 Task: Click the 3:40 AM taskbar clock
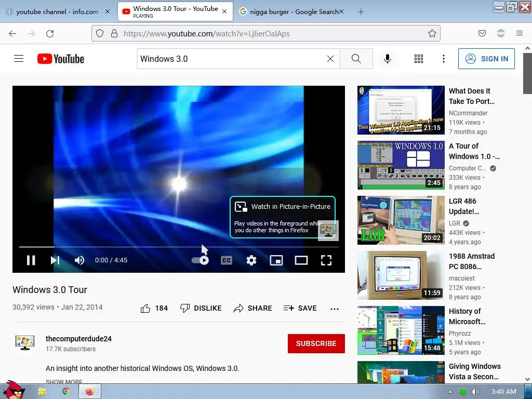coord(504,392)
